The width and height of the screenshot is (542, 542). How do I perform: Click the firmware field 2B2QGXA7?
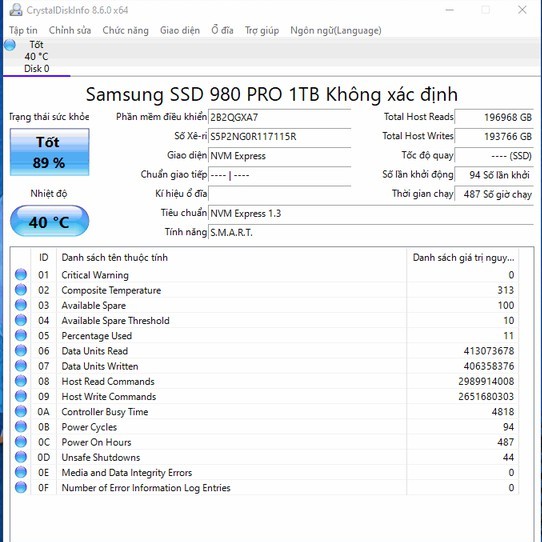click(279, 117)
